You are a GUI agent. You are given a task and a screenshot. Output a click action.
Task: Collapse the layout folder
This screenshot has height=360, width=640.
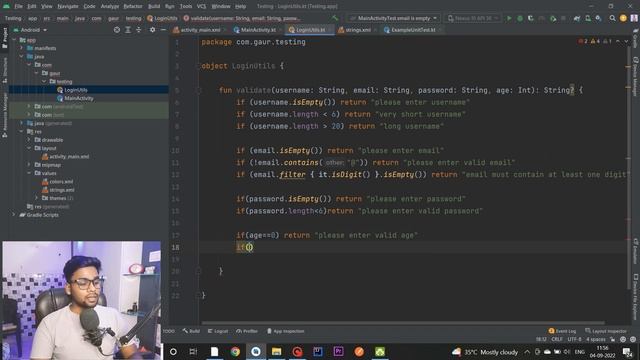[x=29, y=148]
